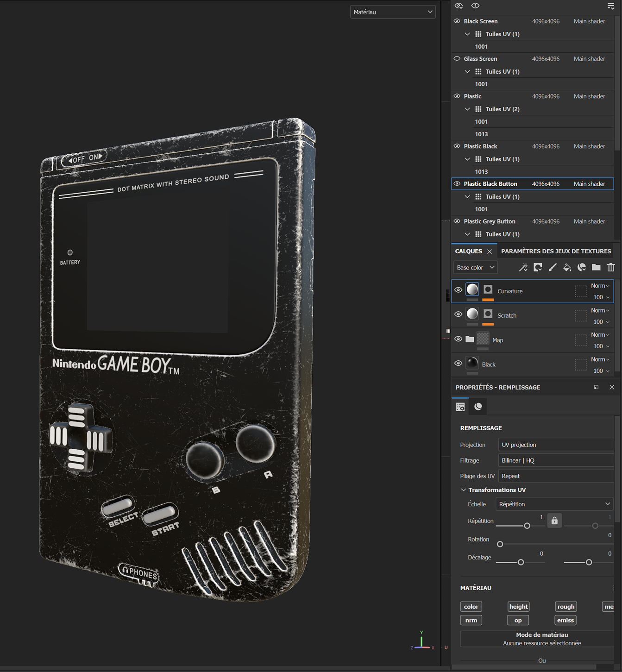Toggle visibility of the Scratch layer
The image size is (622, 672).
(x=458, y=314)
